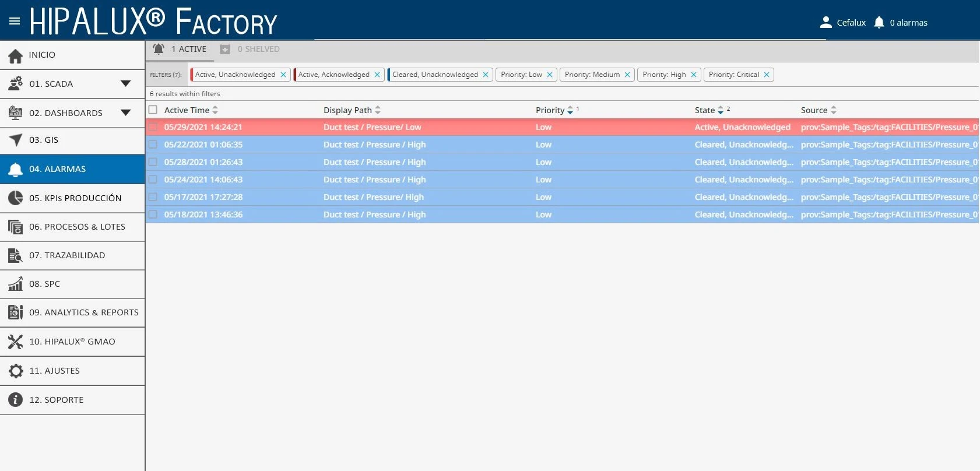
Task: Sort by the Source column arrows
Action: 834,110
